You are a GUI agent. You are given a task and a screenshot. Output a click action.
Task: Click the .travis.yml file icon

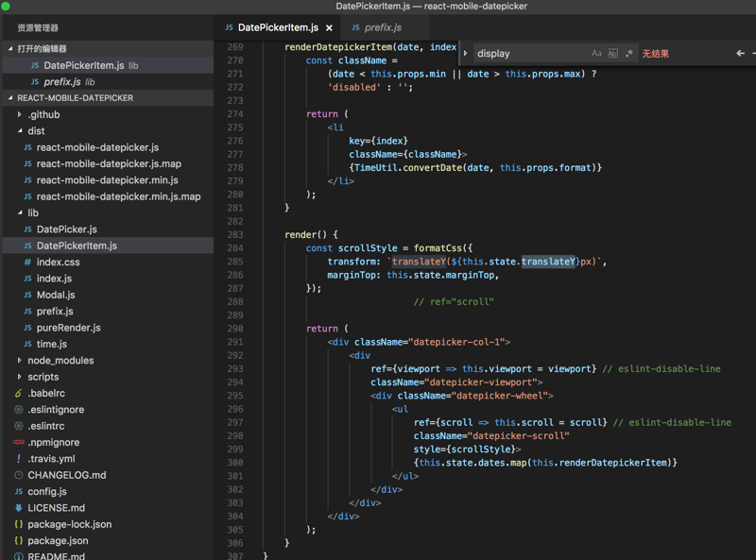click(19, 459)
